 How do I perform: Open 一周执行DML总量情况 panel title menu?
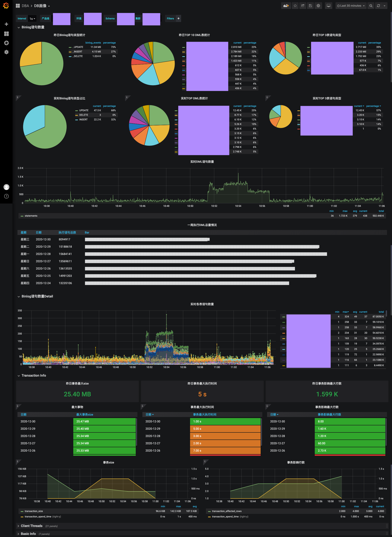(202, 225)
